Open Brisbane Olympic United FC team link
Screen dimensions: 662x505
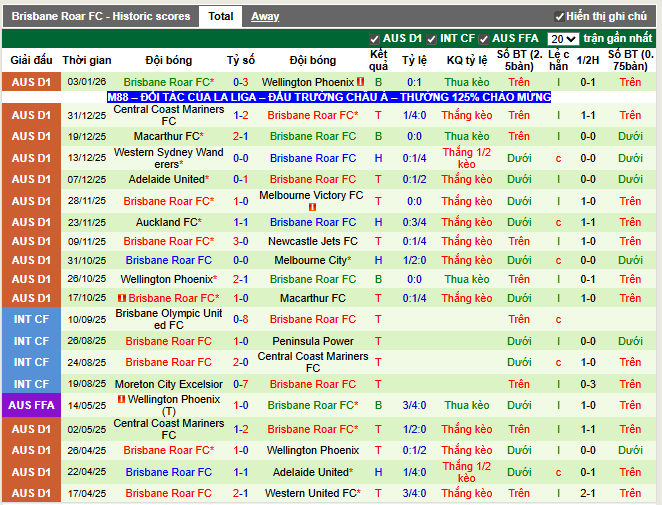[x=168, y=319]
